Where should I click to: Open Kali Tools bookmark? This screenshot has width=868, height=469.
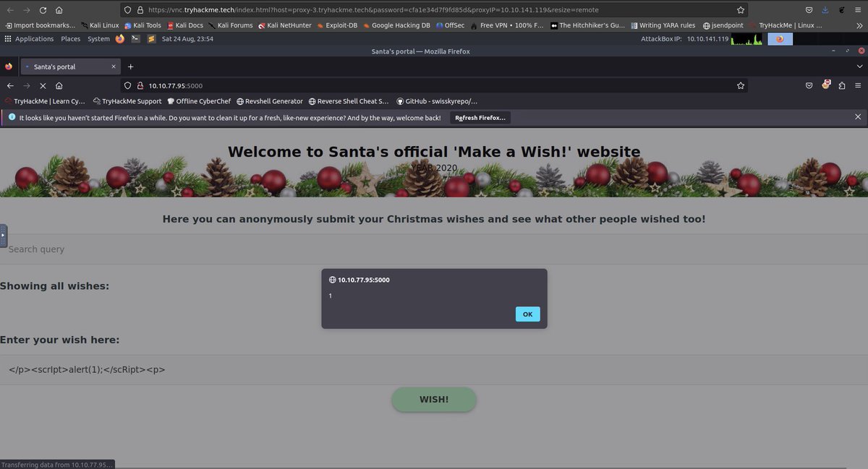click(x=142, y=25)
